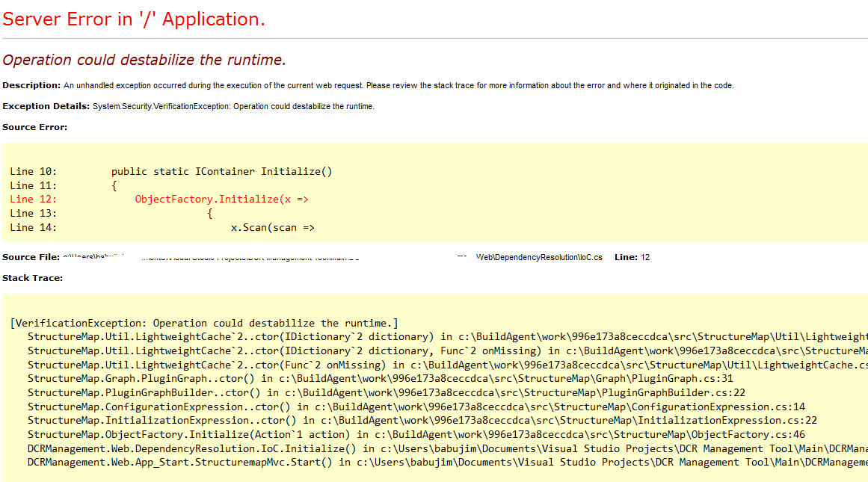Click the 'Line 11:' opening brace row
Screen dimensions: 868x482
pyautogui.click(x=64, y=185)
